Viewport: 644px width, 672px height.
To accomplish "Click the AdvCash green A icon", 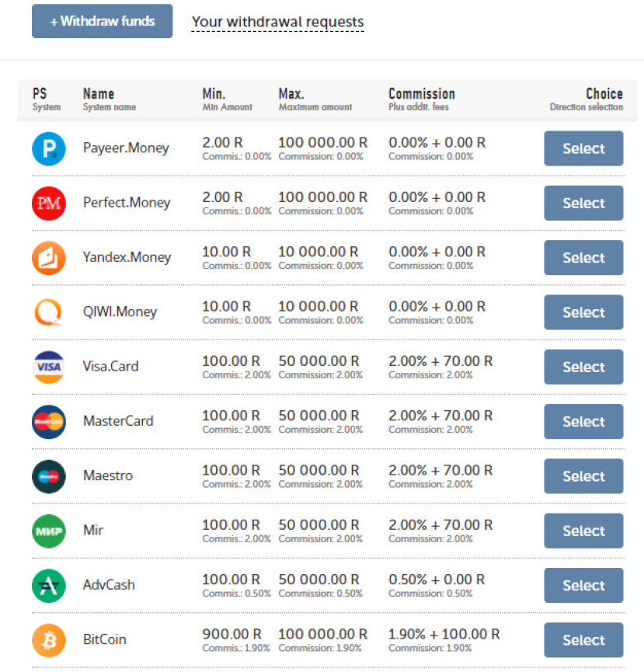I will (49, 586).
